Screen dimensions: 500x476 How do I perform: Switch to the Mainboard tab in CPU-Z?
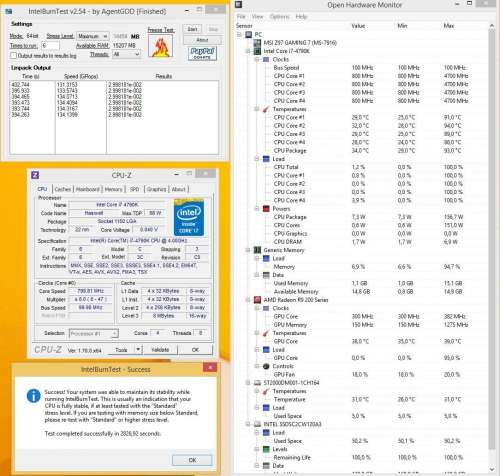(x=88, y=189)
